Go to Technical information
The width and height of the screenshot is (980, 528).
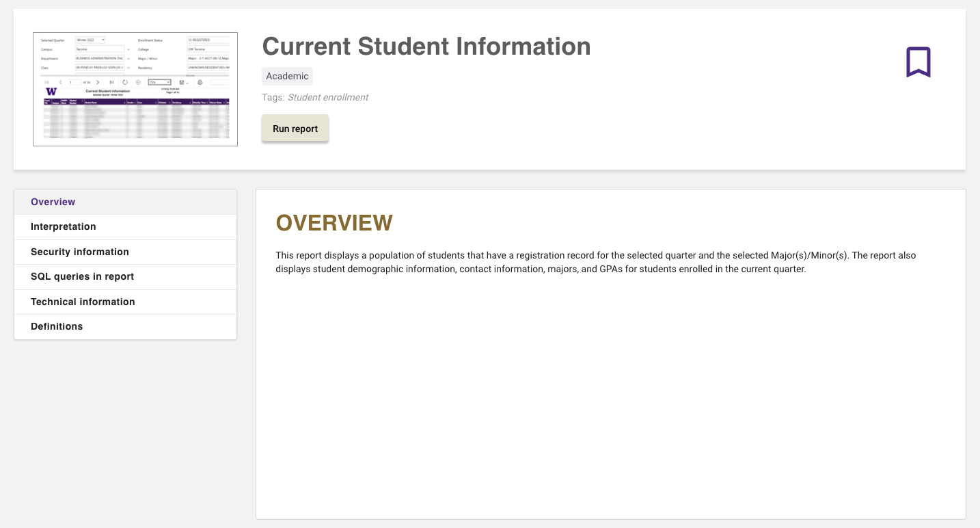tap(83, 302)
